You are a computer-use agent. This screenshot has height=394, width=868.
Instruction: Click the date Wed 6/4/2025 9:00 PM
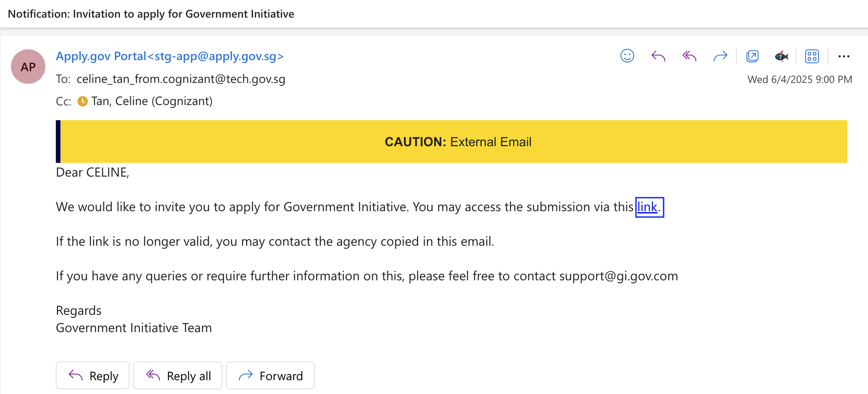pos(800,79)
